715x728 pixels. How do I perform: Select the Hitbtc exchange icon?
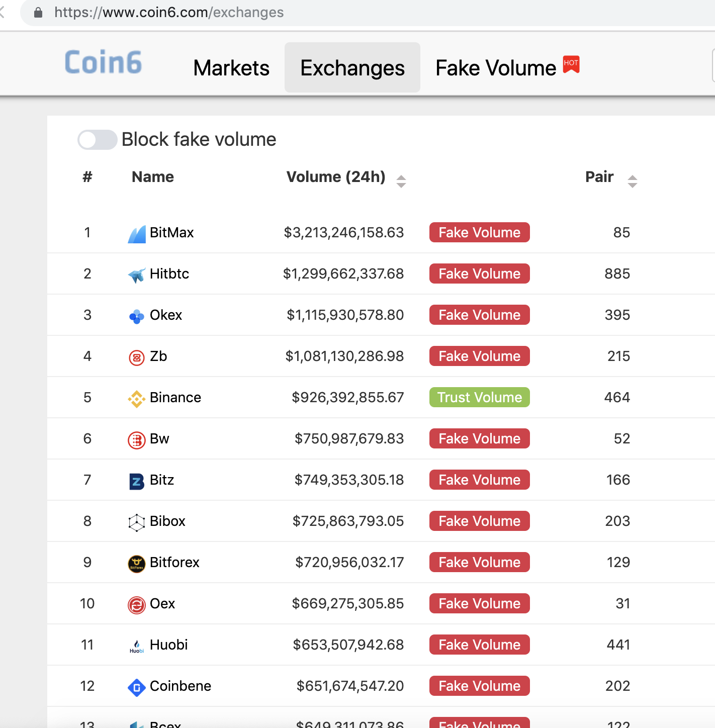tap(136, 274)
